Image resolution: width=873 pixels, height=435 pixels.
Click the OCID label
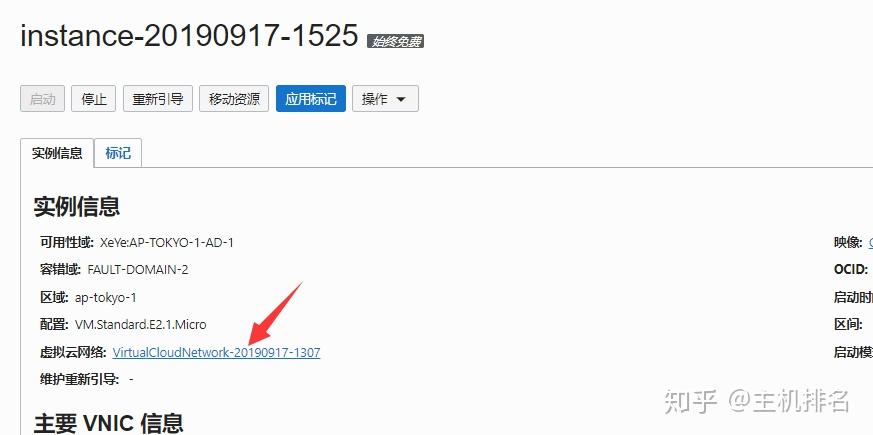851,270
